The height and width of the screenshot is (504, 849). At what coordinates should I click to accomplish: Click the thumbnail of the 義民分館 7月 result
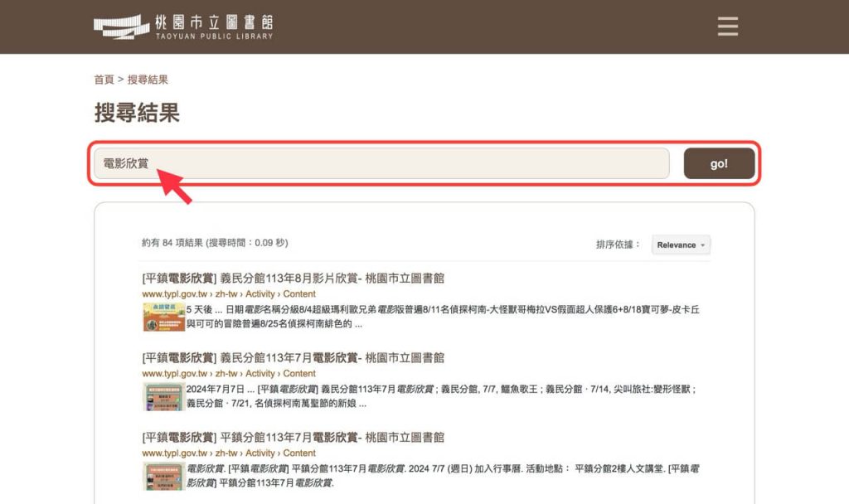point(163,396)
